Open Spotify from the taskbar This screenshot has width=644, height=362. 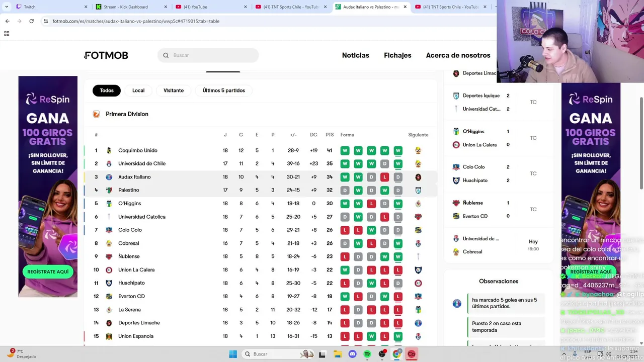(x=367, y=354)
